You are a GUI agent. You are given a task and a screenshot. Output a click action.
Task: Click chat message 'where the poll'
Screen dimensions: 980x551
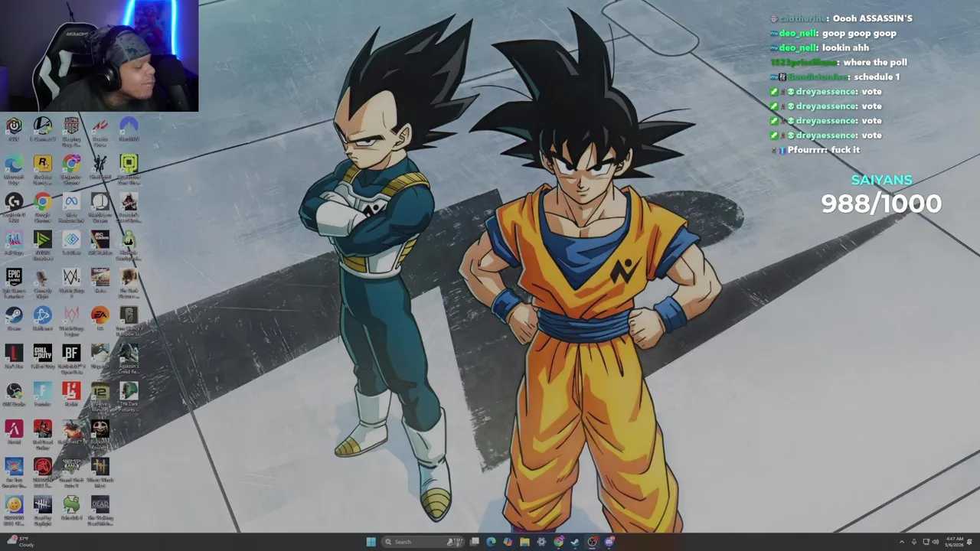875,62
